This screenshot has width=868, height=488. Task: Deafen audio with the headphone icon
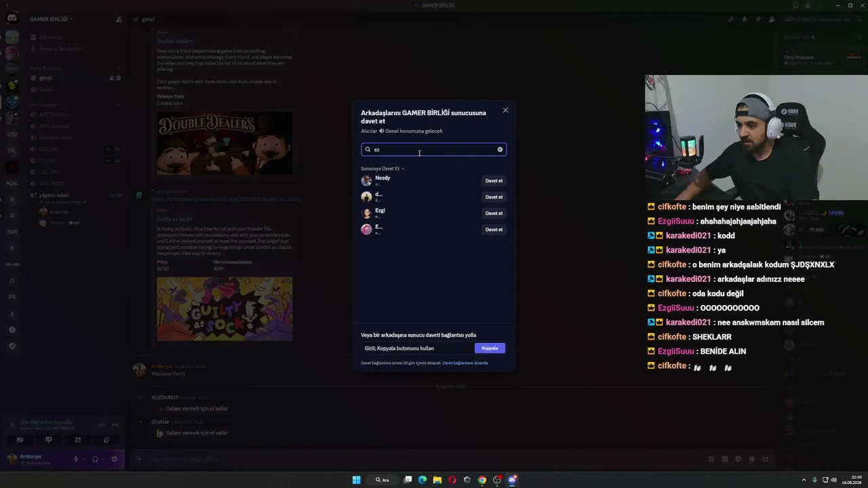pos(95,460)
